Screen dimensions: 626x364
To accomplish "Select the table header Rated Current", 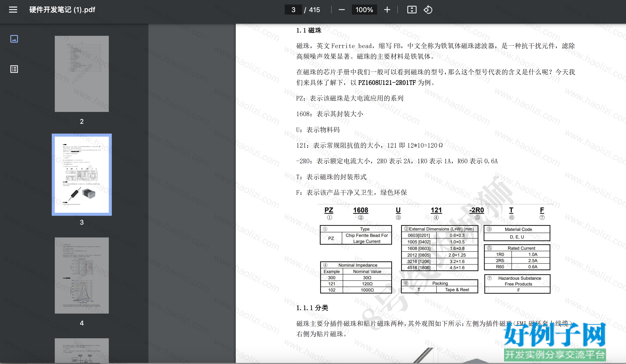I will click(521, 248).
